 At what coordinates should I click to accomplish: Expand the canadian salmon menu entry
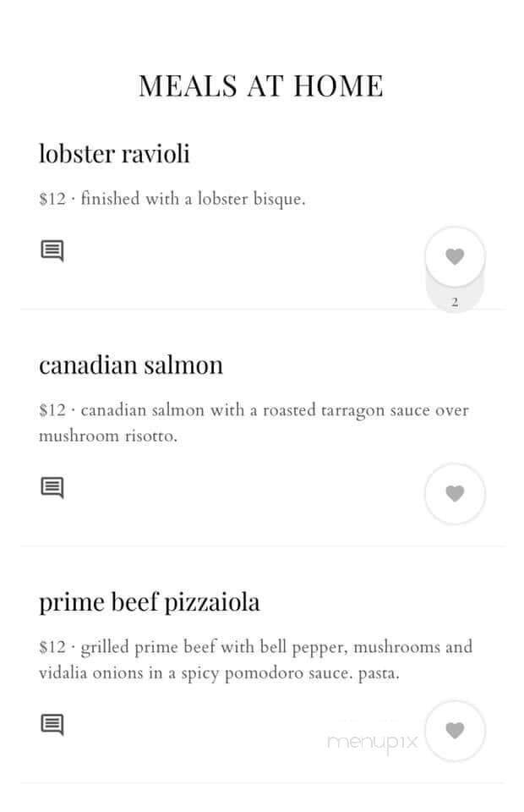pos(130,364)
